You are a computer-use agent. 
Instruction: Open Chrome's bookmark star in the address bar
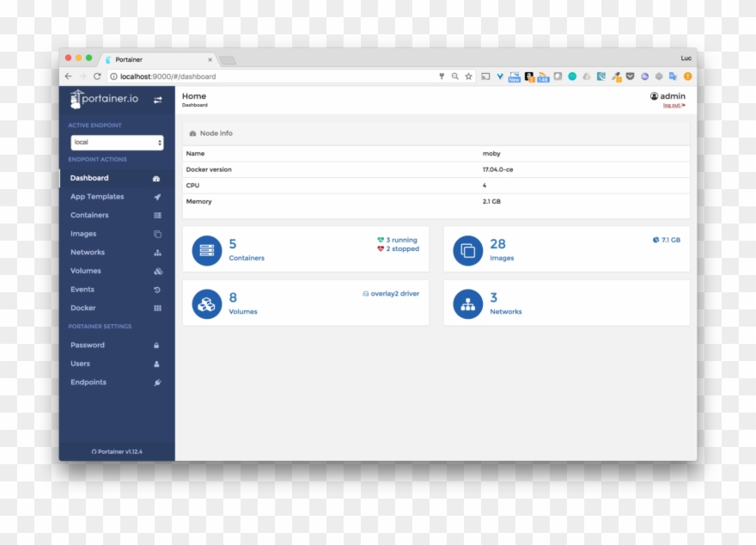(467, 76)
